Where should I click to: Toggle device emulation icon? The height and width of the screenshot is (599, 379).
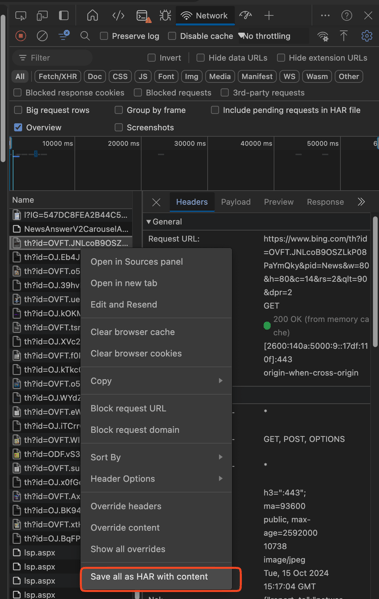(x=42, y=15)
